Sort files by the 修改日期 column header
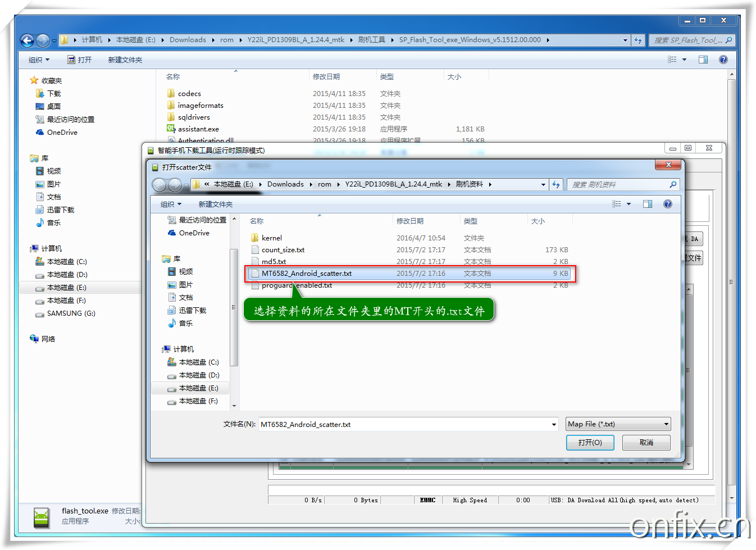 (410, 221)
